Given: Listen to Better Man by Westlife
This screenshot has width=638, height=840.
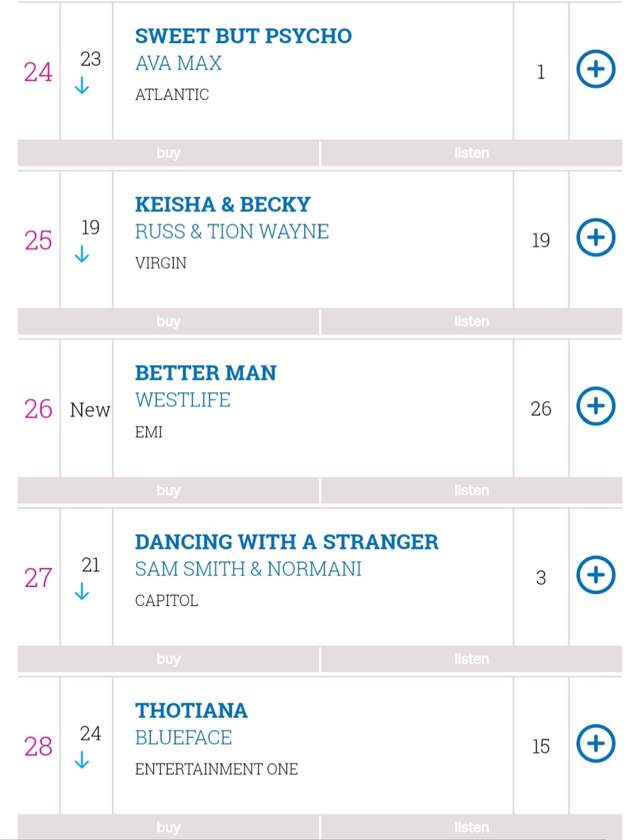Looking at the screenshot, I should (x=471, y=491).
